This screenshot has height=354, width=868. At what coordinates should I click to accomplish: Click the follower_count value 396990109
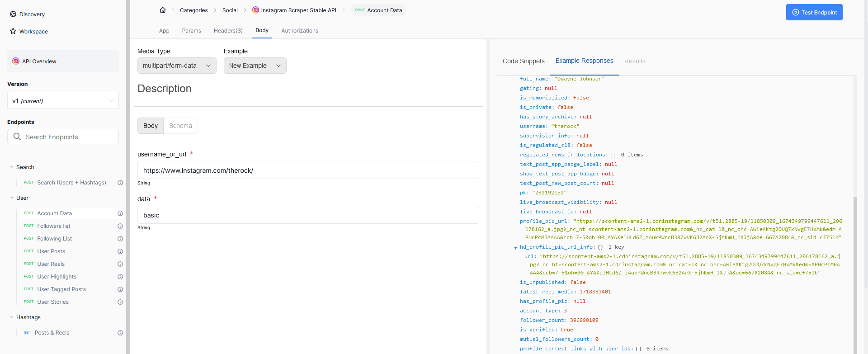coord(584,320)
